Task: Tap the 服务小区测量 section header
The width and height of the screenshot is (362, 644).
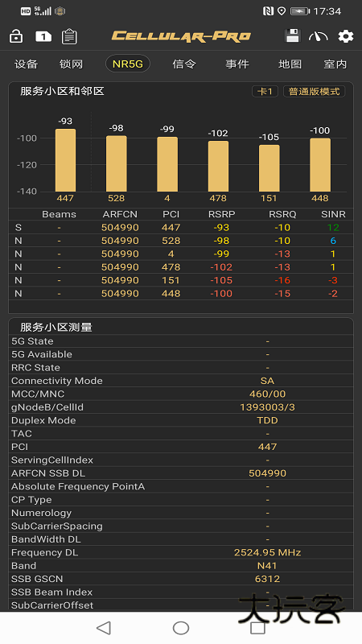Action: [x=56, y=328]
